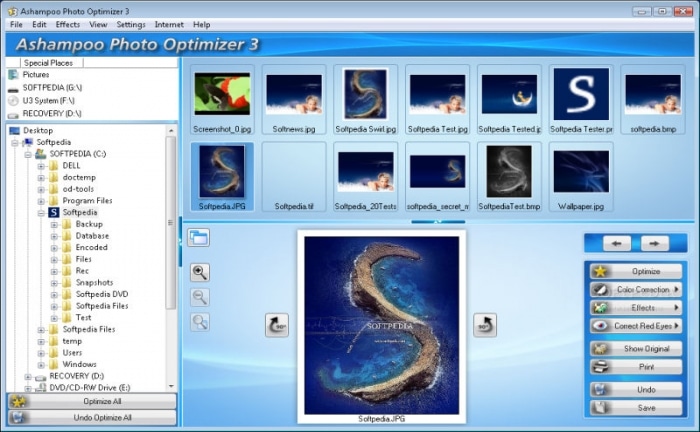Select the Database folder in tree
The height and width of the screenshot is (432, 700).
coord(92,236)
